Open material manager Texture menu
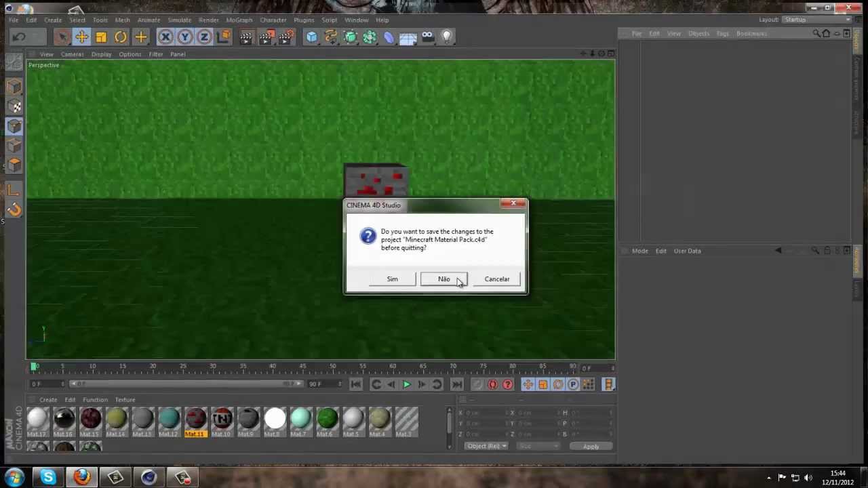The width and height of the screenshot is (868, 488). pos(125,400)
